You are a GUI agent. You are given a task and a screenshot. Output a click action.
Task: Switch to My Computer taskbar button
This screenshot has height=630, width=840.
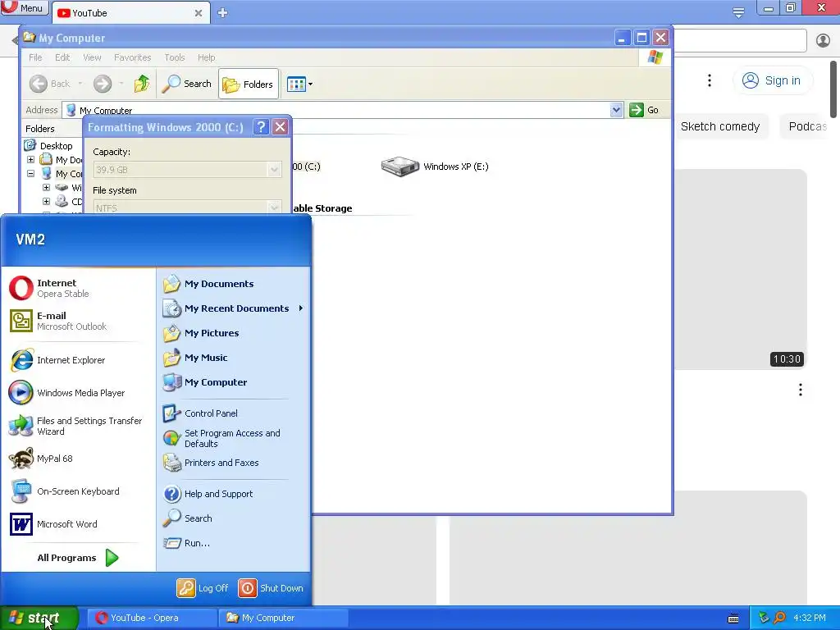point(283,618)
